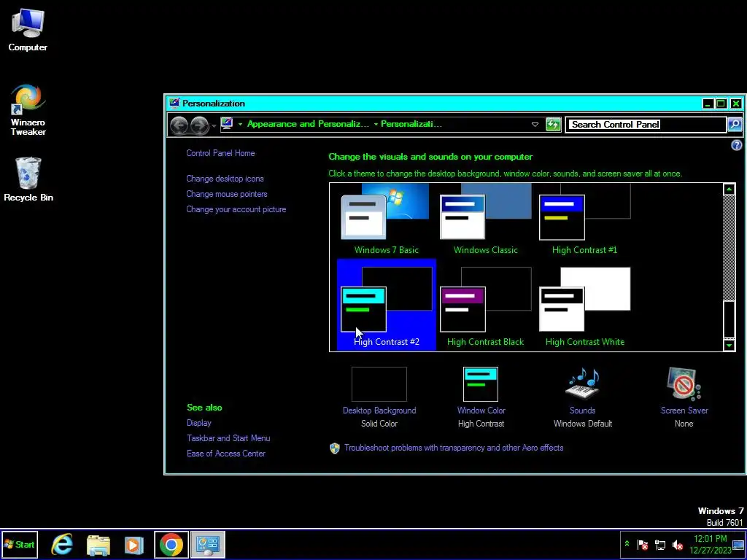Open the Action Center flag icon
This screenshot has width=747, height=560.
tap(643, 544)
